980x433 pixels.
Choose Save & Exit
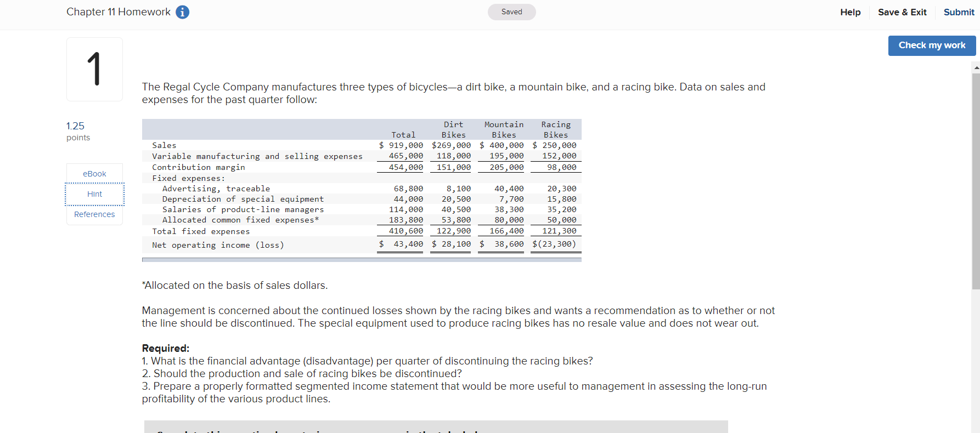902,12
